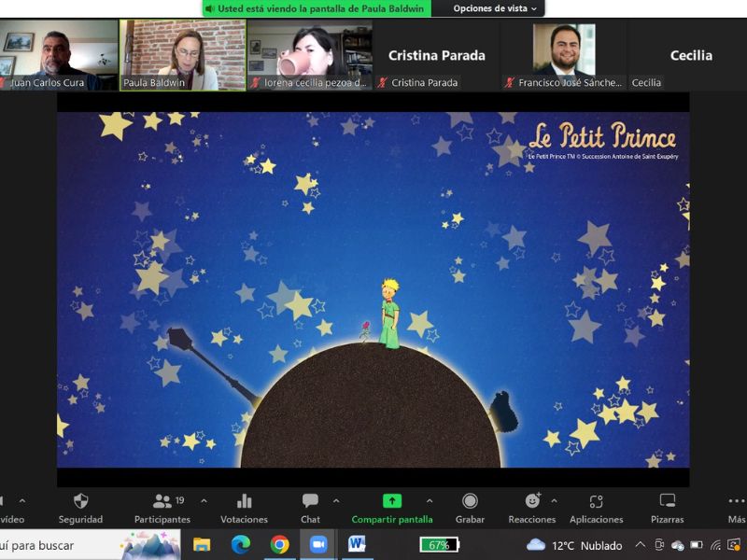Click the cloud sync tray icon

tap(678, 545)
